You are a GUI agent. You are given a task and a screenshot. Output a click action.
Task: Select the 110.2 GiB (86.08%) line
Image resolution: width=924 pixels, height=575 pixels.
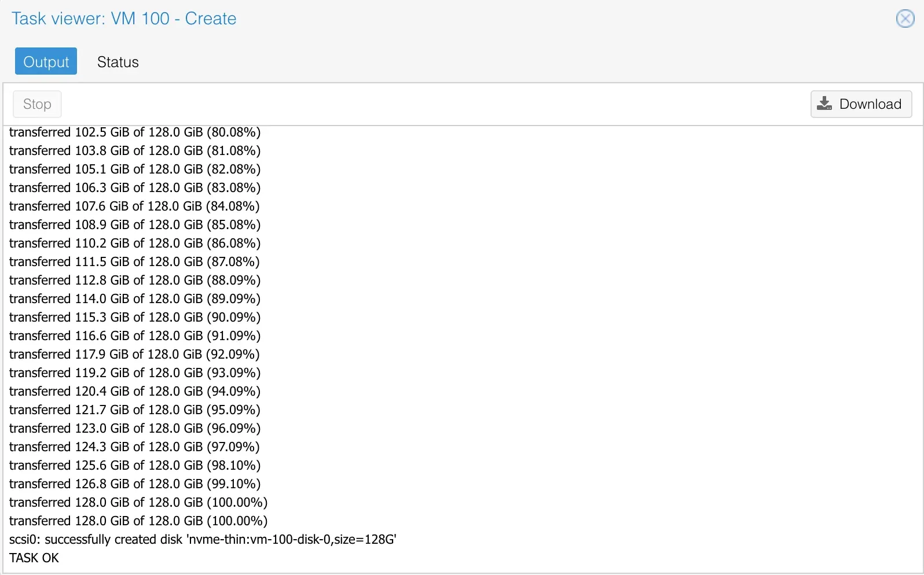tap(135, 243)
